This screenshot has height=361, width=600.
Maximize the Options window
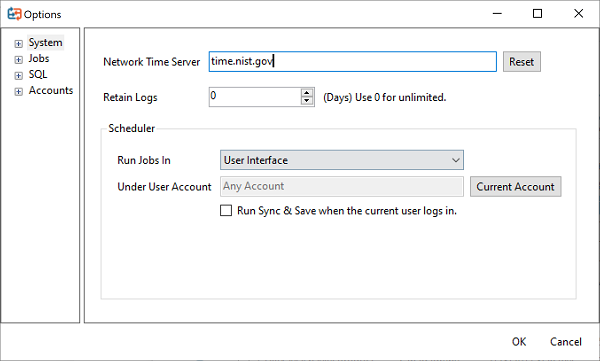[537, 14]
